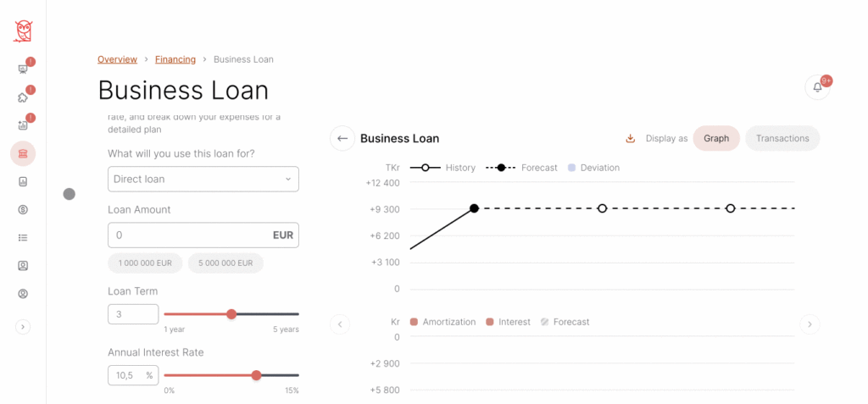Toggle the Deviation legend series
The width and height of the screenshot is (868, 404).
point(594,168)
